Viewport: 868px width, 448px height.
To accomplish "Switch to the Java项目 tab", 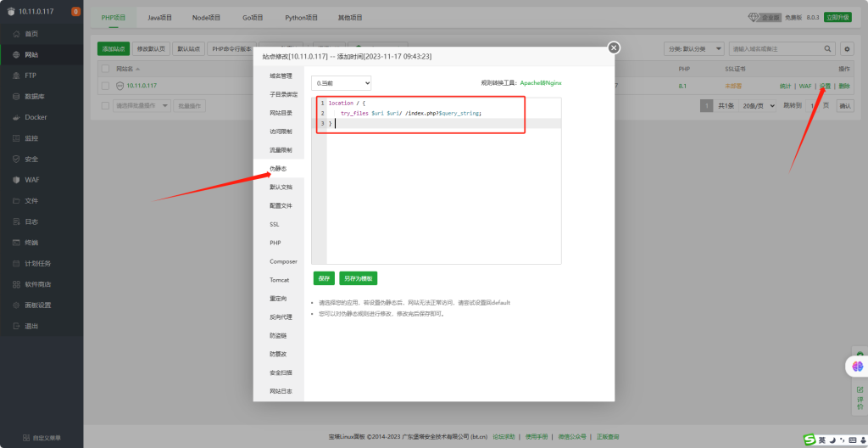I will point(160,18).
